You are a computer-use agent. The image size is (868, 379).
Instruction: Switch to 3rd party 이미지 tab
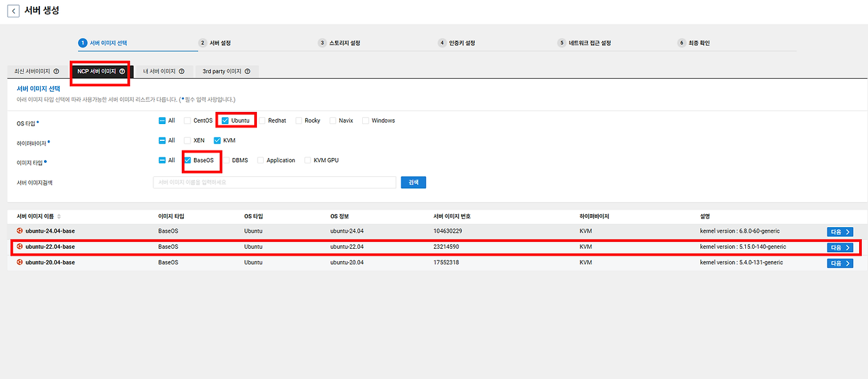coord(227,71)
